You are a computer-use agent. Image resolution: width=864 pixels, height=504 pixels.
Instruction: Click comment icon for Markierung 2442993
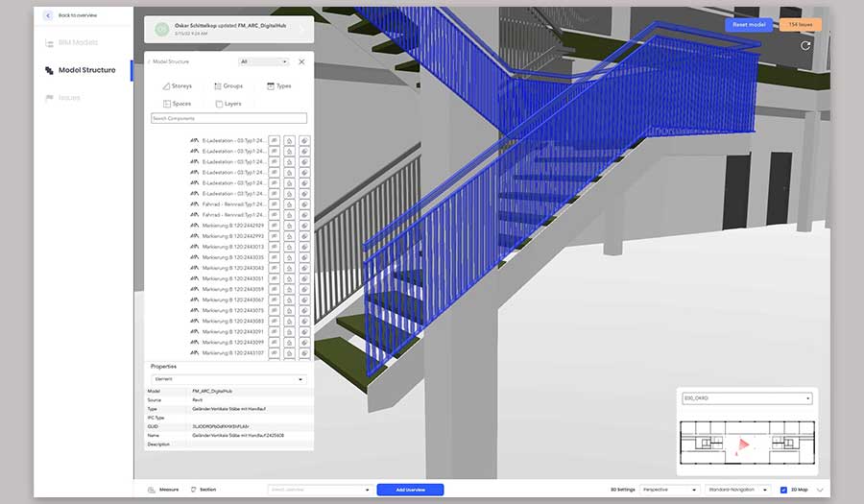[x=274, y=236]
